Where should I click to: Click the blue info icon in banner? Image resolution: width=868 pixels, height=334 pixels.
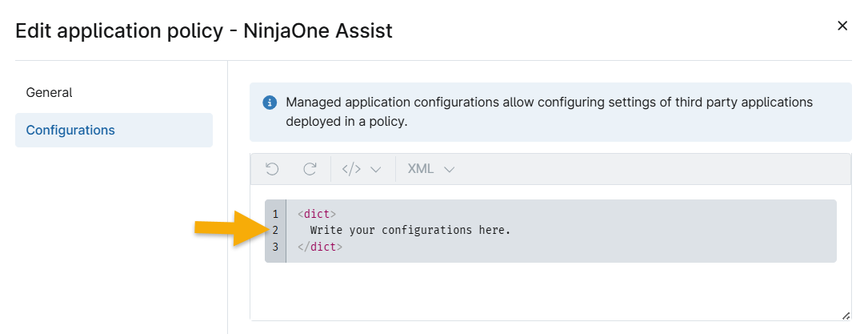point(270,103)
